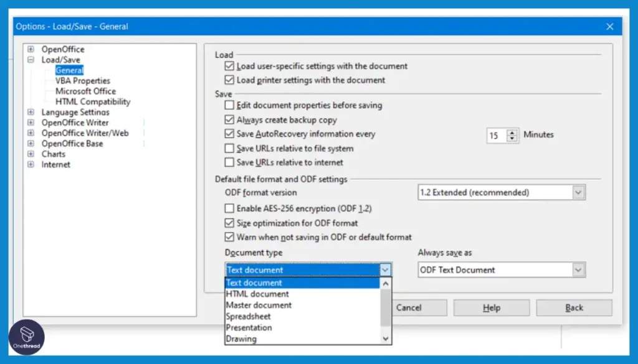Choose Text document from the list
This screenshot has width=638, height=364.
[302, 282]
